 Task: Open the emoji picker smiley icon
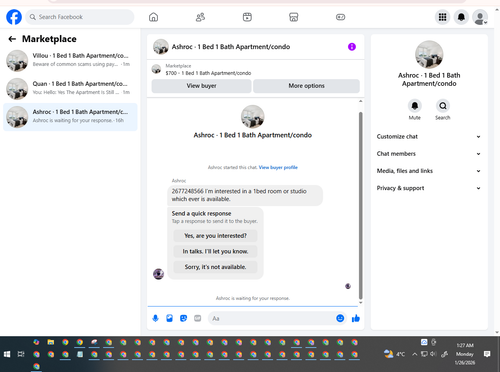coord(340,318)
